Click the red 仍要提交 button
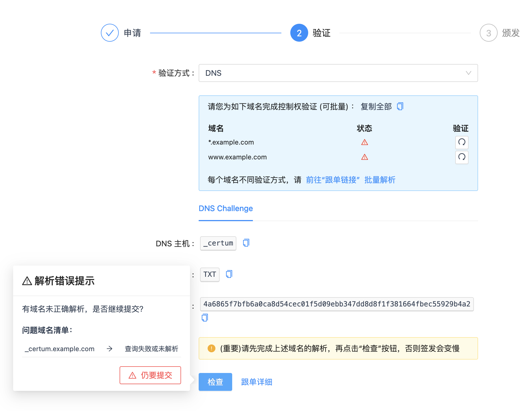The width and height of the screenshot is (532, 411). 150,375
